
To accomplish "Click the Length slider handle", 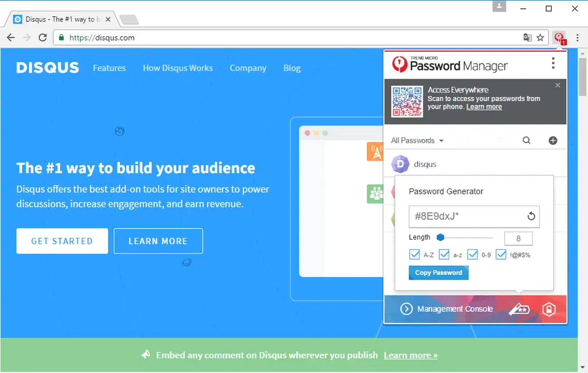I will (x=440, y=237).
